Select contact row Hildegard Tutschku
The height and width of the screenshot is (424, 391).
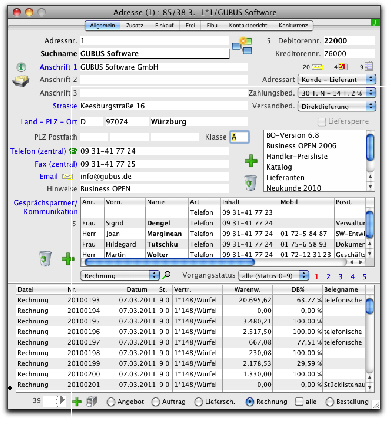[x=223, y=244]
